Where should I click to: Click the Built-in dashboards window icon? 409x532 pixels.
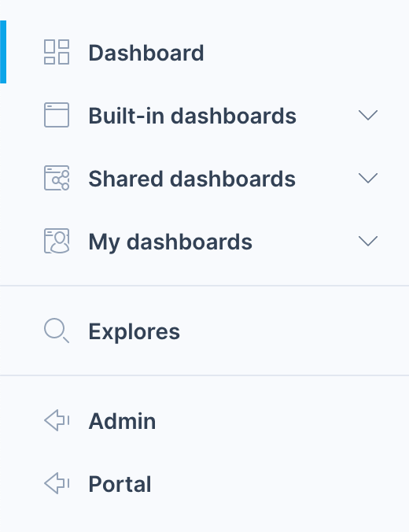[x=57, y=115]
